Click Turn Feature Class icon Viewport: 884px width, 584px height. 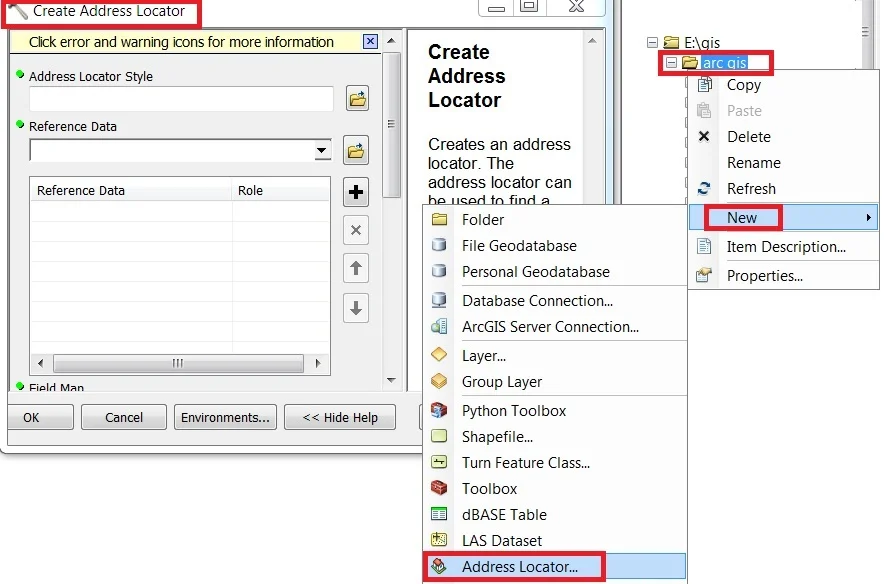pyautogui.click(x=439, y=462)
